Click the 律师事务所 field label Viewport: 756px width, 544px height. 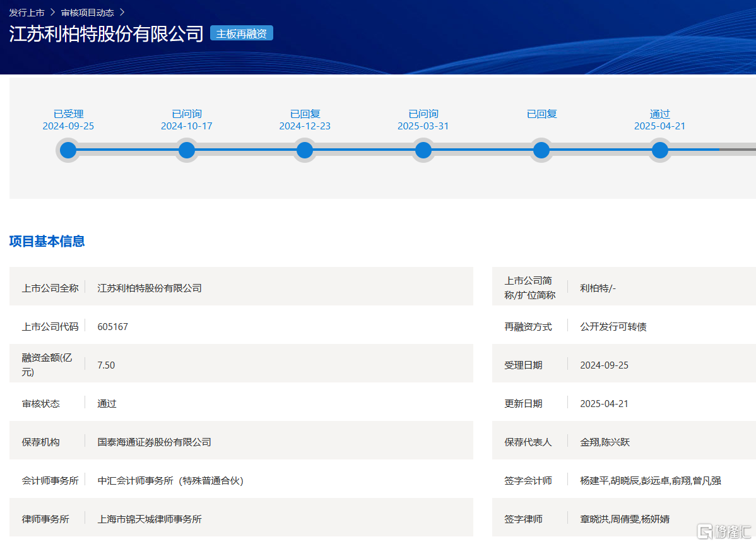tap(45, 519)
